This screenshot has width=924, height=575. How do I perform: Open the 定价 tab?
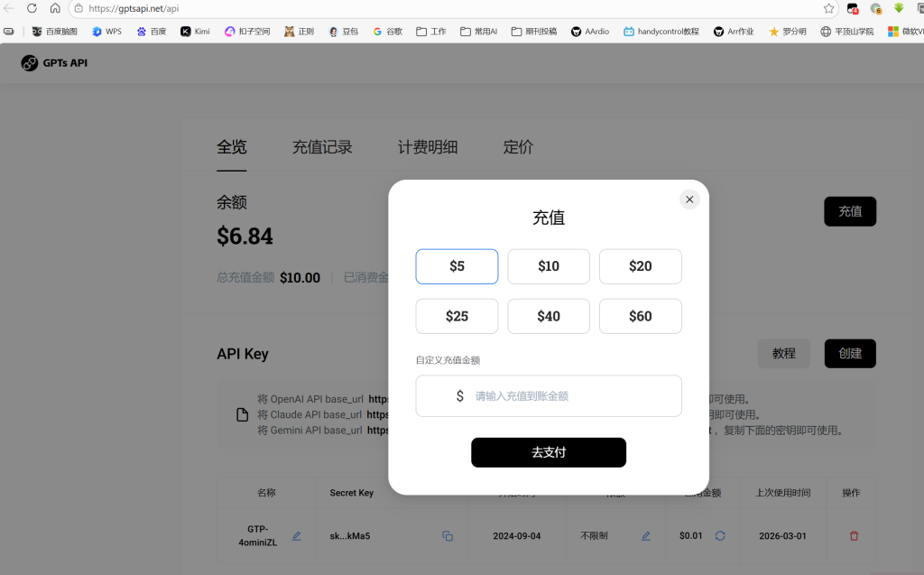[517, 146]
